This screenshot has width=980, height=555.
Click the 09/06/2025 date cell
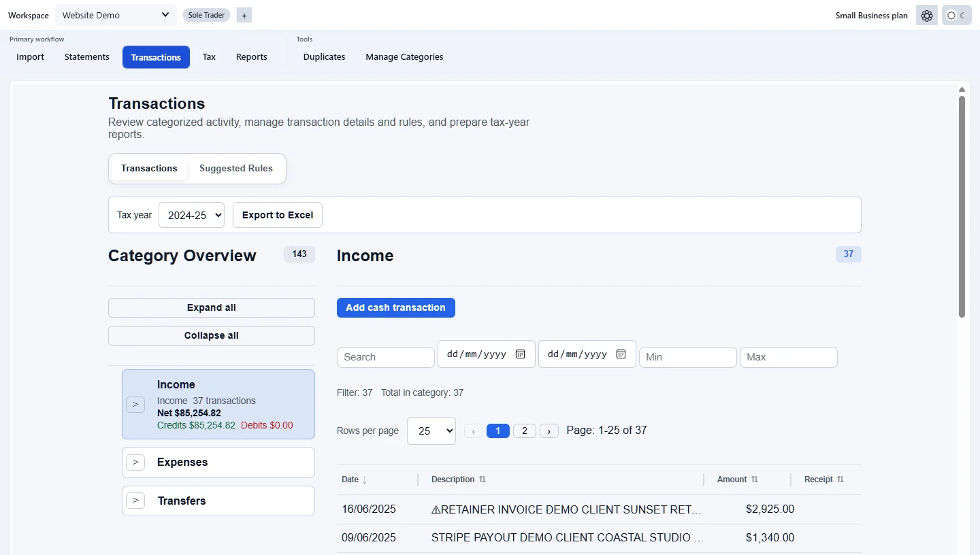point(369,537)
